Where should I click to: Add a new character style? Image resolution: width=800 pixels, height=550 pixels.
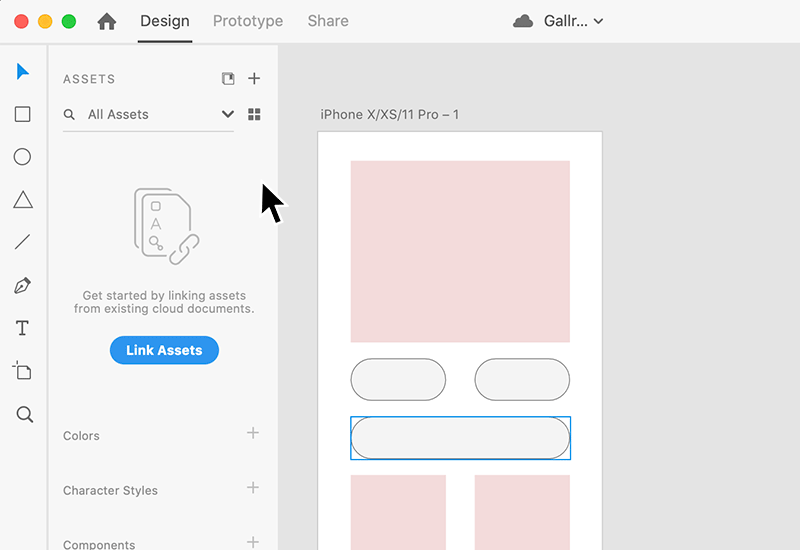click(253, 488)
